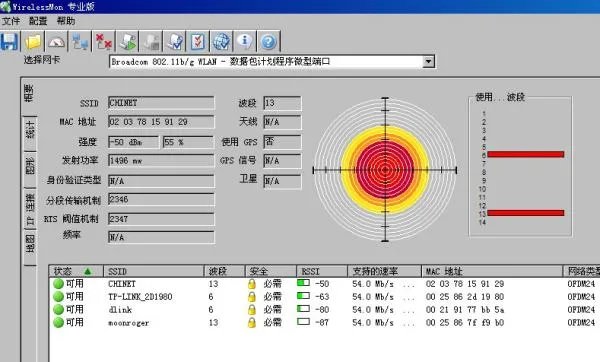Click the green status circle for dlink
This screenshot has width=600, height=362.
click(x=58, y=310)
